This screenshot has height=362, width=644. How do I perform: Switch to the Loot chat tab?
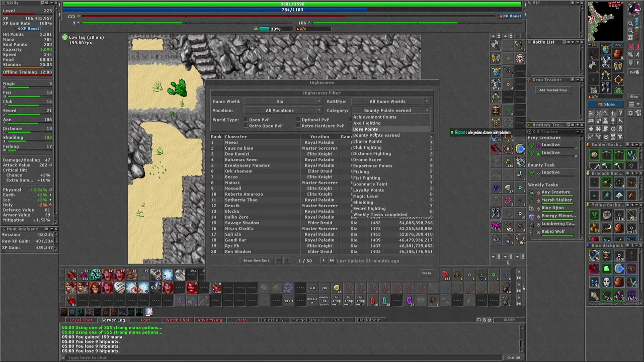[x=145, y=320]
